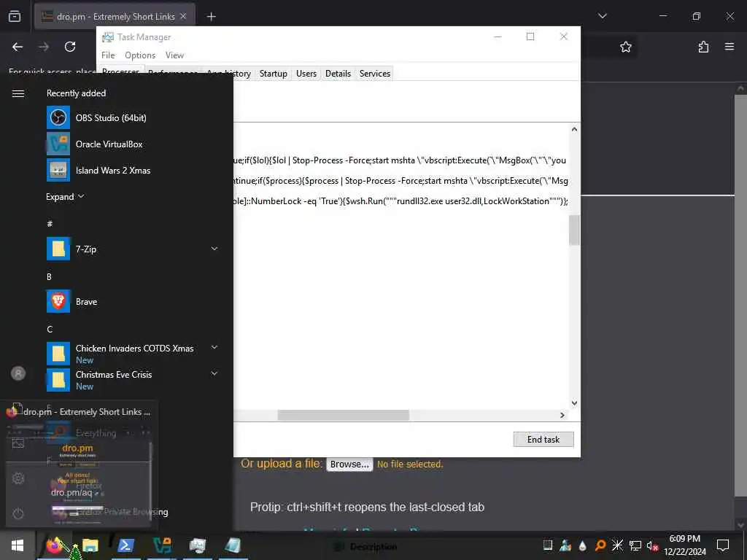Open Task Manager File menu
Screen dimensions: 747x560
108,55
